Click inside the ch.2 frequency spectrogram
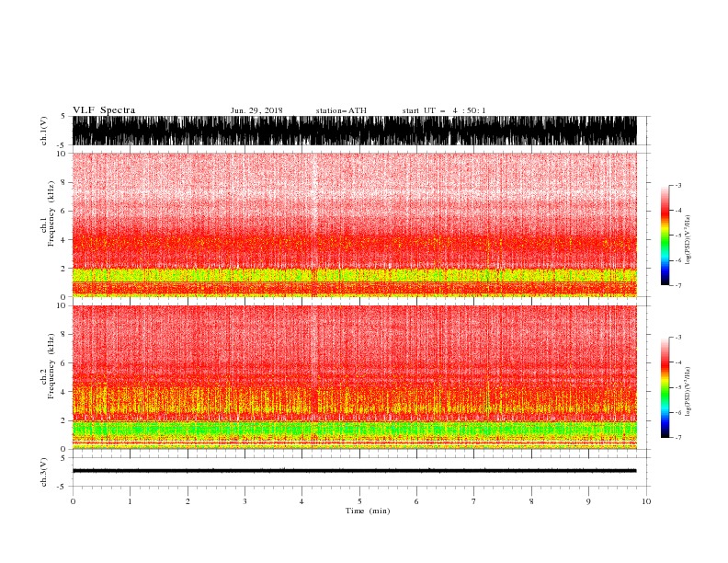 (354, 377)
